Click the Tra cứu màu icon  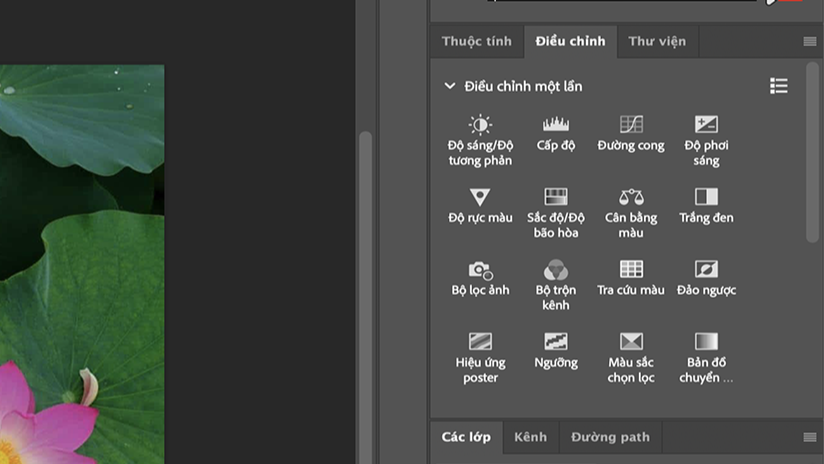point(631,270)
